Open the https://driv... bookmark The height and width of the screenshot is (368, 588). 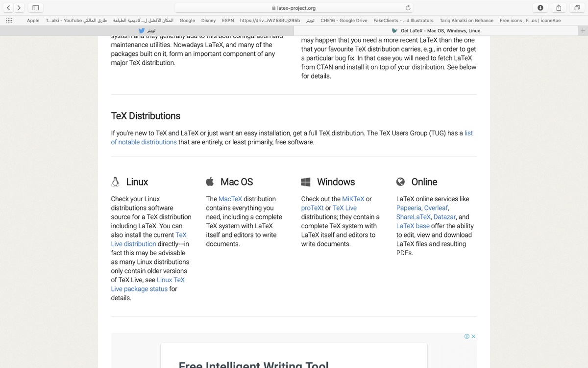point(270,21)
